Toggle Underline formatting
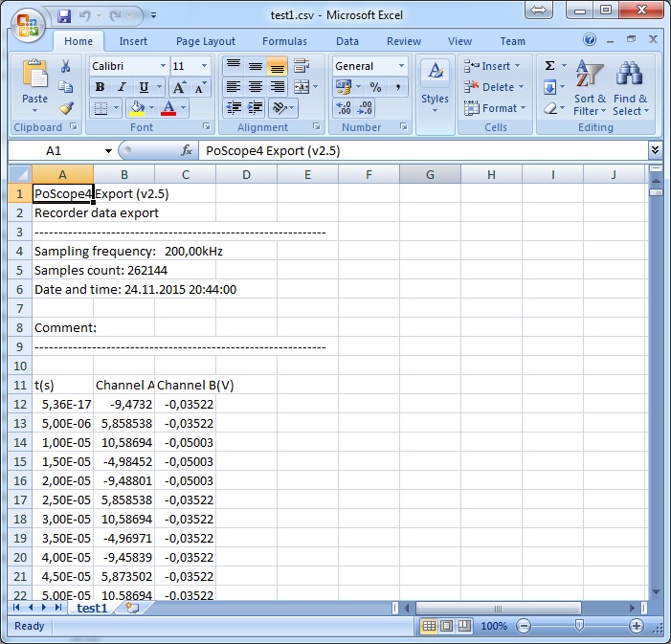 pyautogui.click(x=144, y=87)
